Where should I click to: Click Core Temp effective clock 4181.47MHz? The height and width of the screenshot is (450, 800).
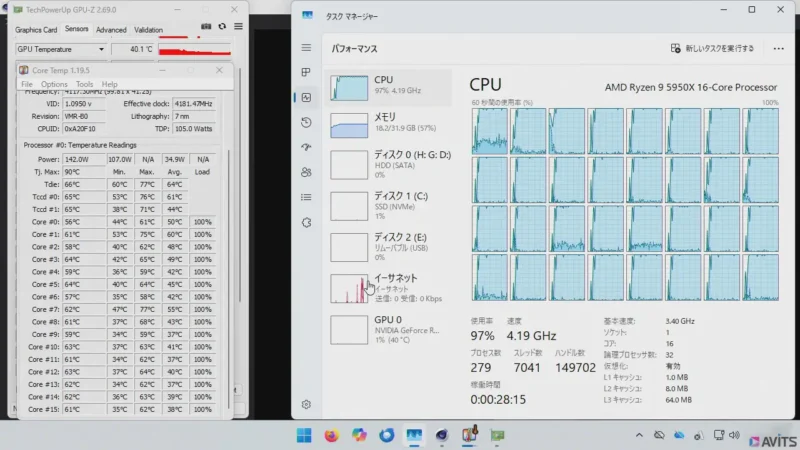193,104
